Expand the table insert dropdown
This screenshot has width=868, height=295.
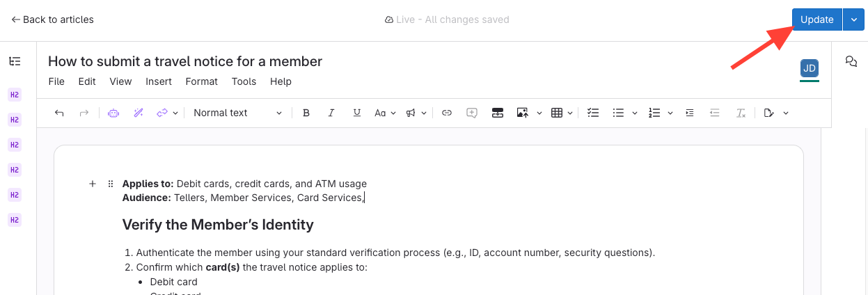(570, 113)
